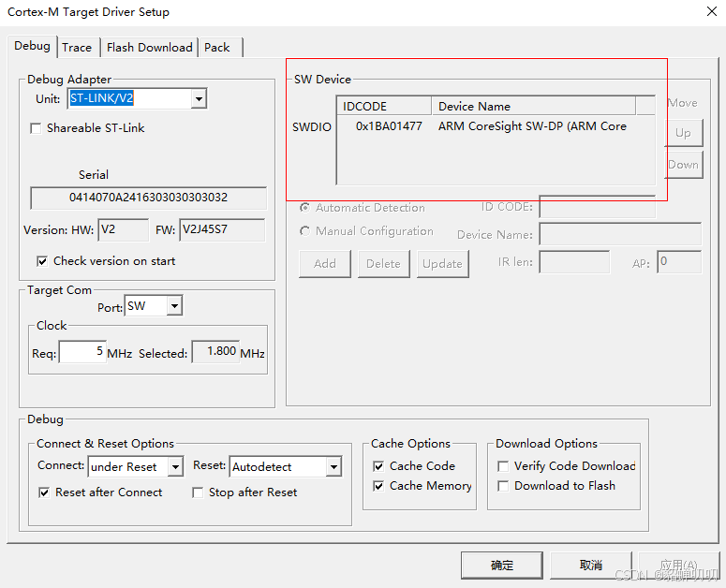Viewport: 726px width, 588px height.
Task: Select the 0x1BA01477 IDCODE cell
Action: tap(389, 126)
